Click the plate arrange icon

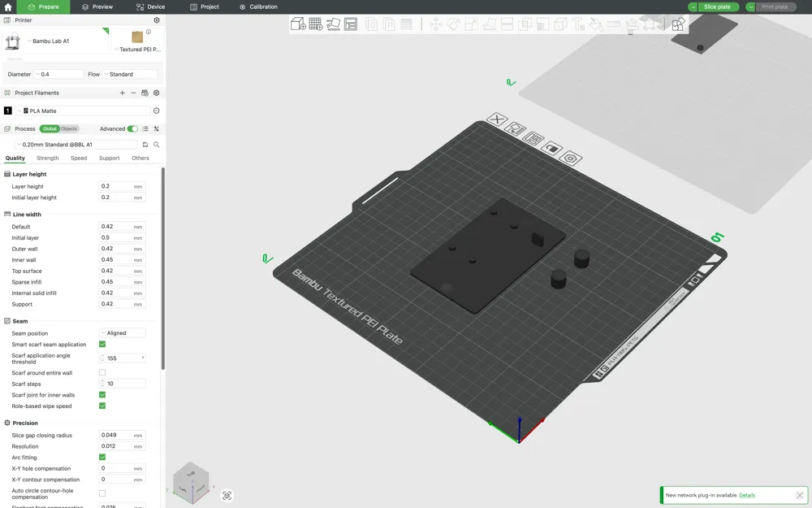(533, 138)
